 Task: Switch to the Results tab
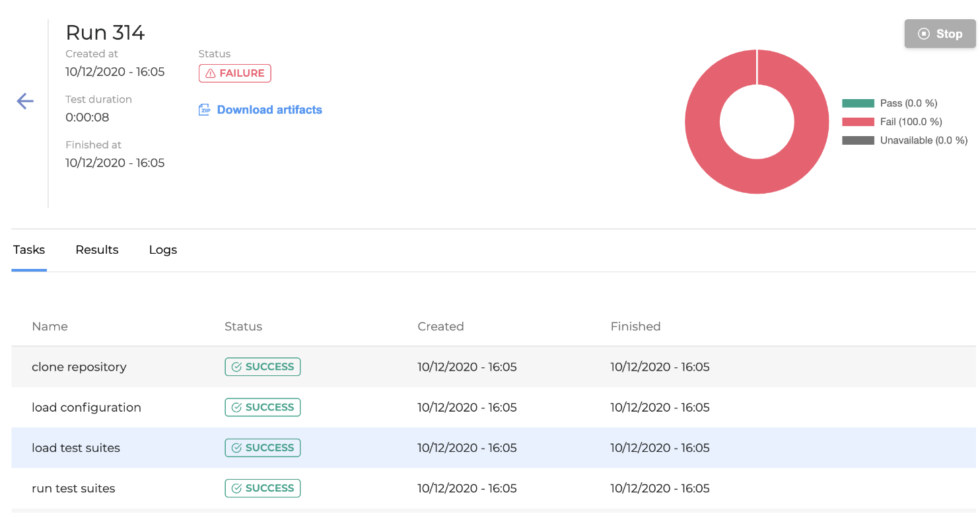[97, 250]
